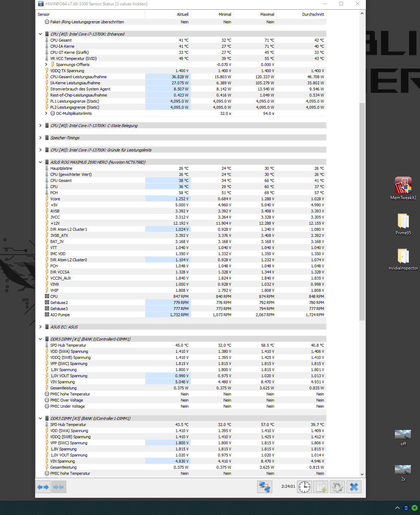Image resolution: width=420 pixels, height=515 pixels.
Task: Click the scrollbar up arrow
Action: pos(362,14)
